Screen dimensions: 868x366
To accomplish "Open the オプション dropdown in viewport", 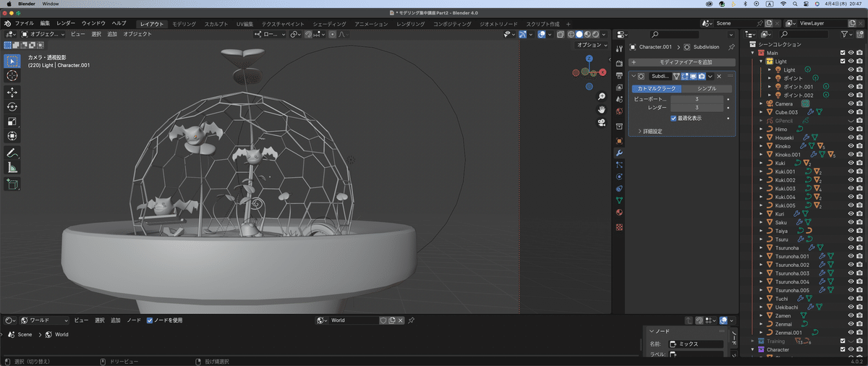I will (592, 45).
